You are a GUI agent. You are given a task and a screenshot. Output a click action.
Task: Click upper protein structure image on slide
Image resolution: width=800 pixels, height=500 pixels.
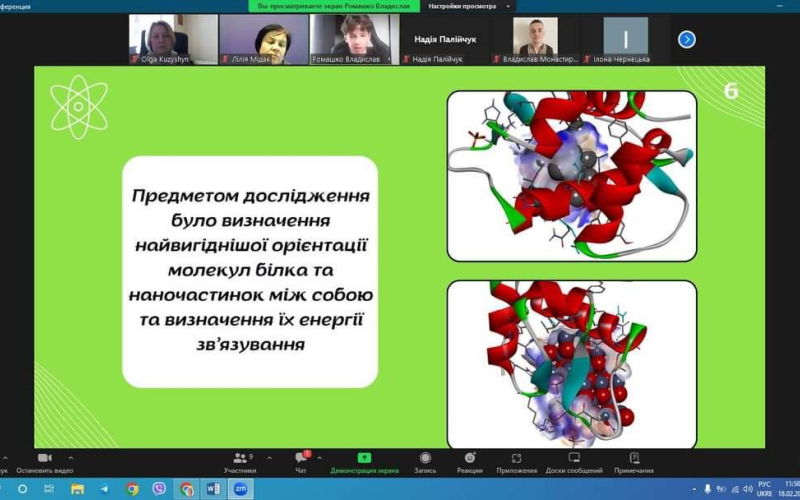tap(572, 176)
